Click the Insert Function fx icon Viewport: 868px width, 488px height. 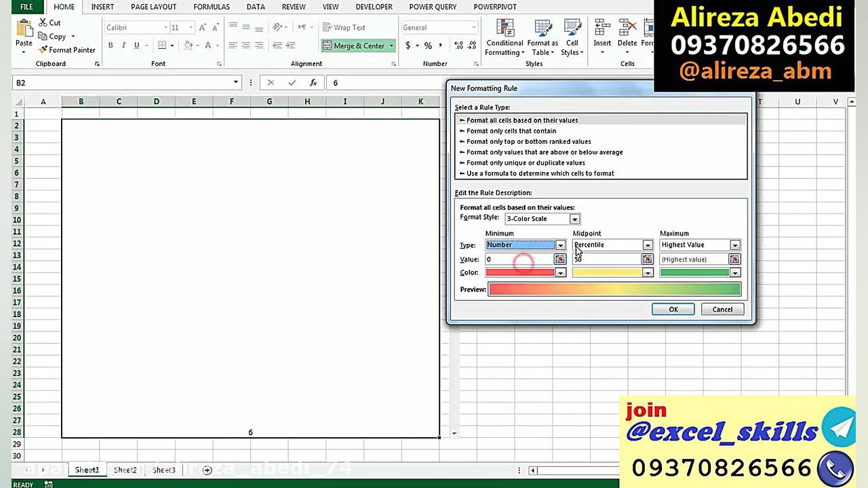point(313,83)
